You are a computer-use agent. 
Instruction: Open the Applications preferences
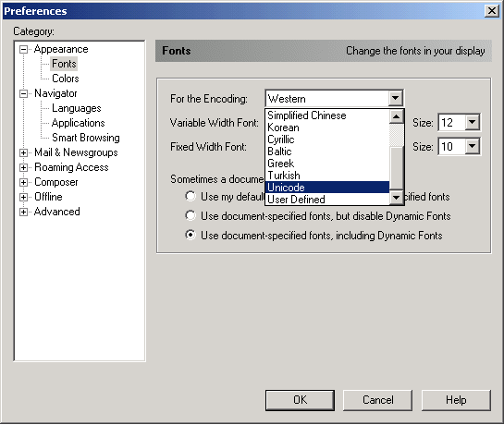coord(78,123)
